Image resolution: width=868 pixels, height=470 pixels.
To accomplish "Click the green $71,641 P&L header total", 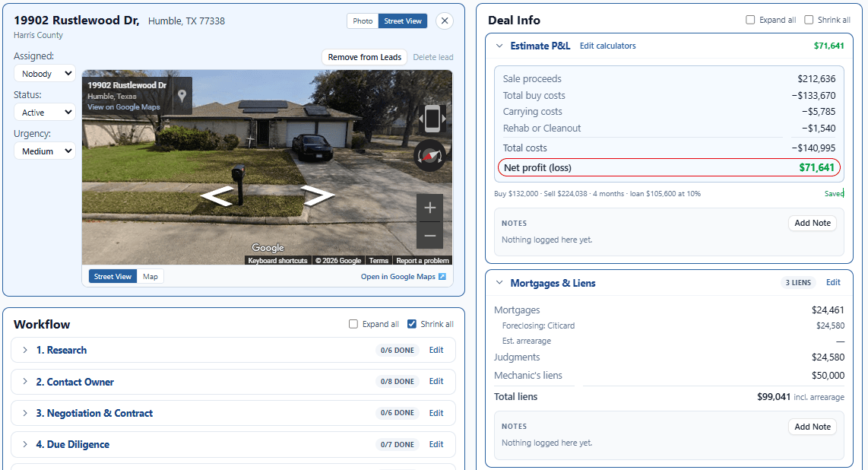I will (828, 46).
